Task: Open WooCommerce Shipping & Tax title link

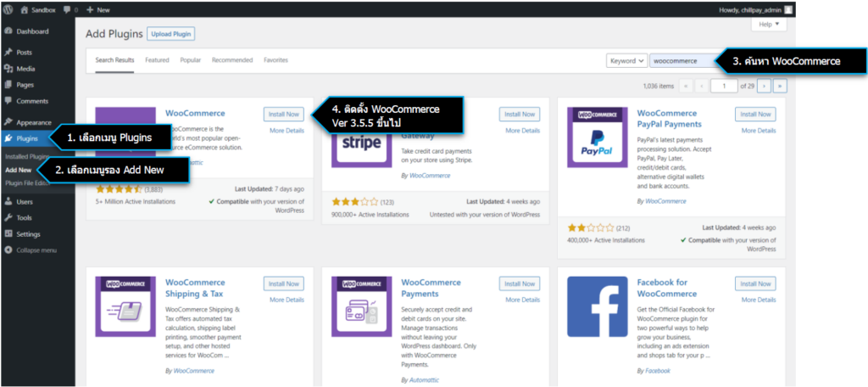Action: point(196,288)
